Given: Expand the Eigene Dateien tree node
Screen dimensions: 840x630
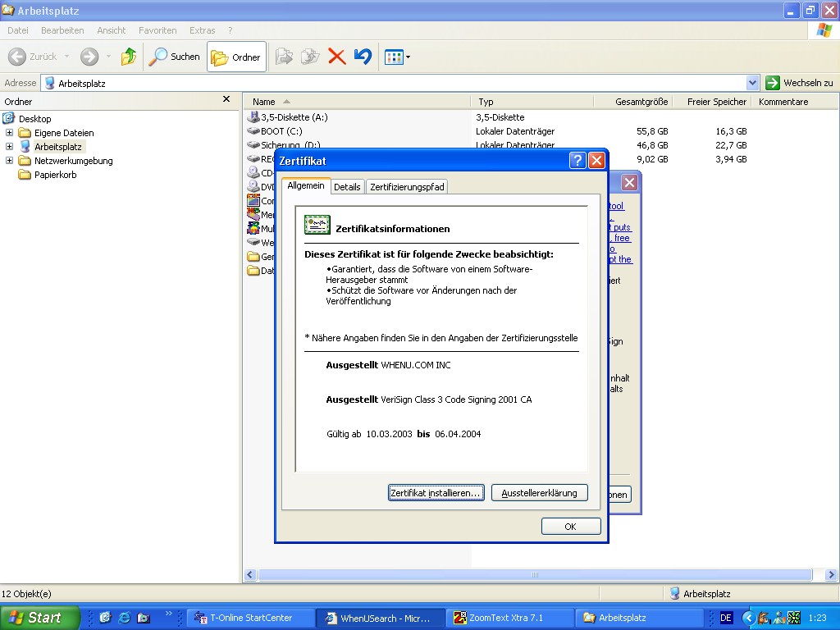Looking at the screenshot, I should (x=10, y=133).
